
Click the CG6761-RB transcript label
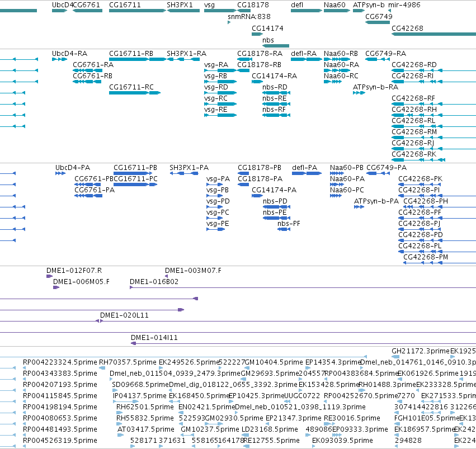tap(93, 76)
